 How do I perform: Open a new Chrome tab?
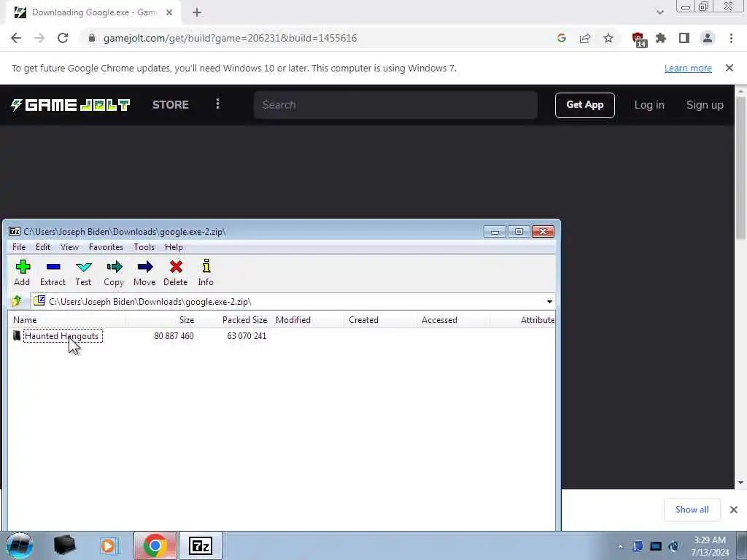(197, 12)
